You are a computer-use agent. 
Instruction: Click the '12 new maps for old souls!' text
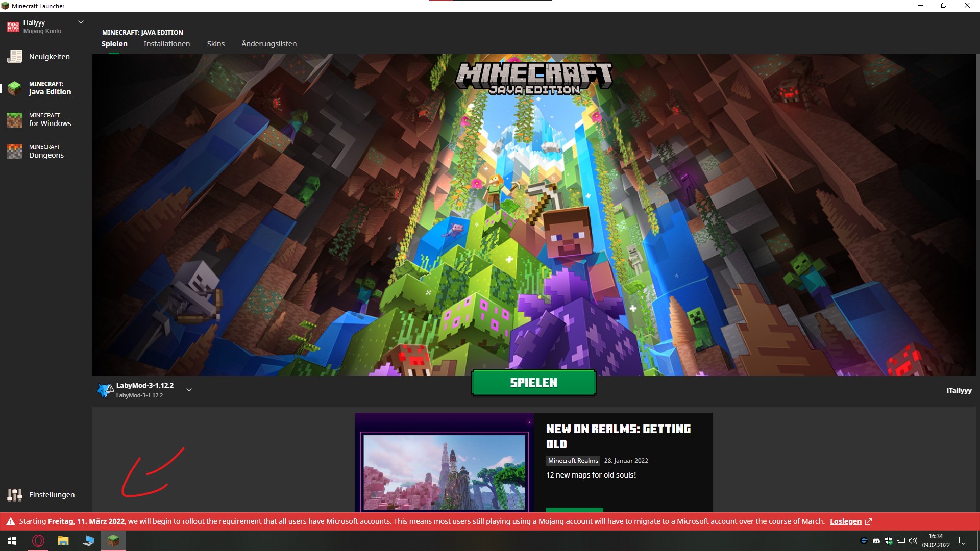pyautogui.click(x=591, y=475)
